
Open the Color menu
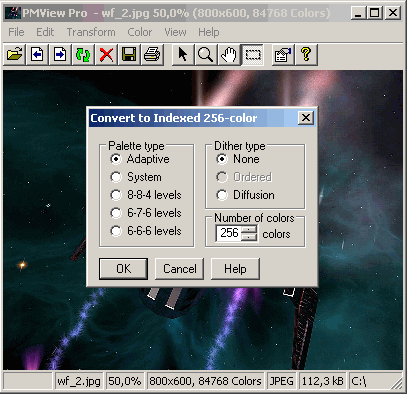pyautogui.click(x=140, y=32)
